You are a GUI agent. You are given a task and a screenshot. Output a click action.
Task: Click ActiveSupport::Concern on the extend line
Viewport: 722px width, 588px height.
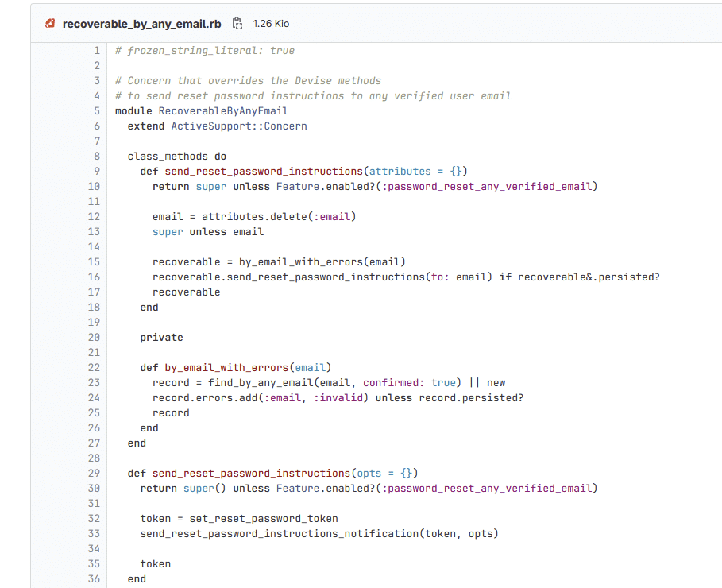click(x=239, y=126)
